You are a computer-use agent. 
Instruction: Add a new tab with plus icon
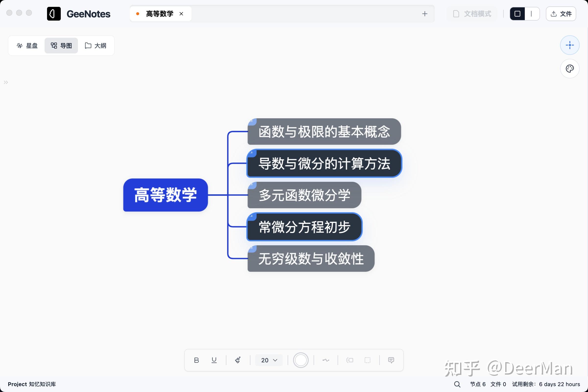coord(425,14)
